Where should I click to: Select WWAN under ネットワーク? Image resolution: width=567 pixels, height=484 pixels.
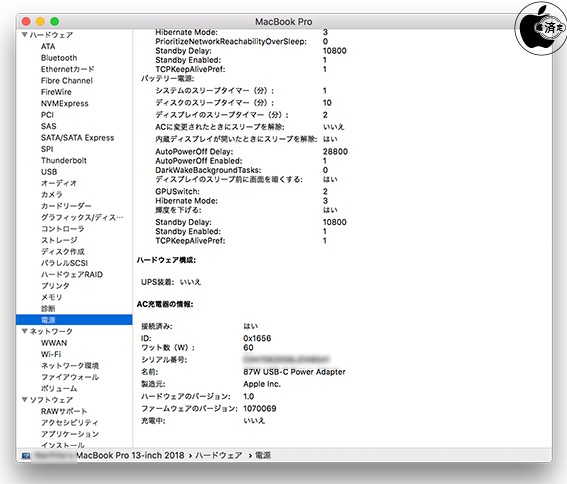[x=54, y=343]
